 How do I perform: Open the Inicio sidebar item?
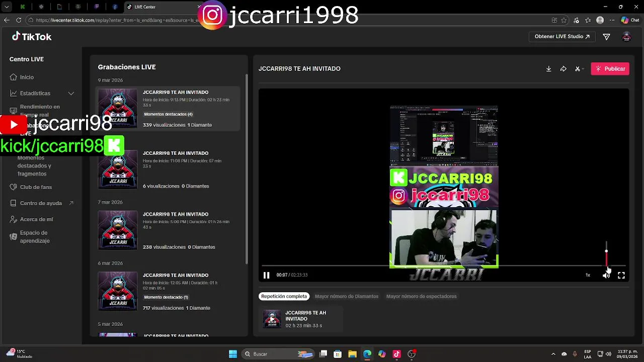pos(27,77)
